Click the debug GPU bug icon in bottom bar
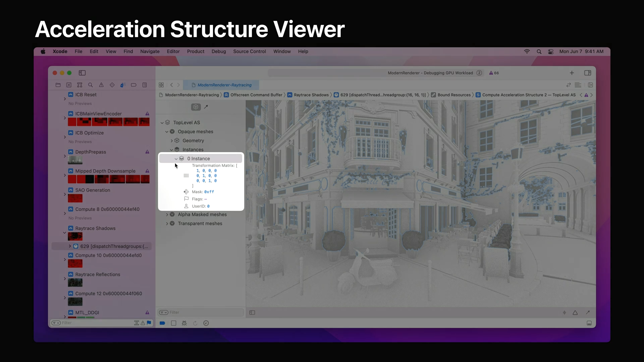Image resolution: width=644 pixels, height=362 pixels. (184, 323)
